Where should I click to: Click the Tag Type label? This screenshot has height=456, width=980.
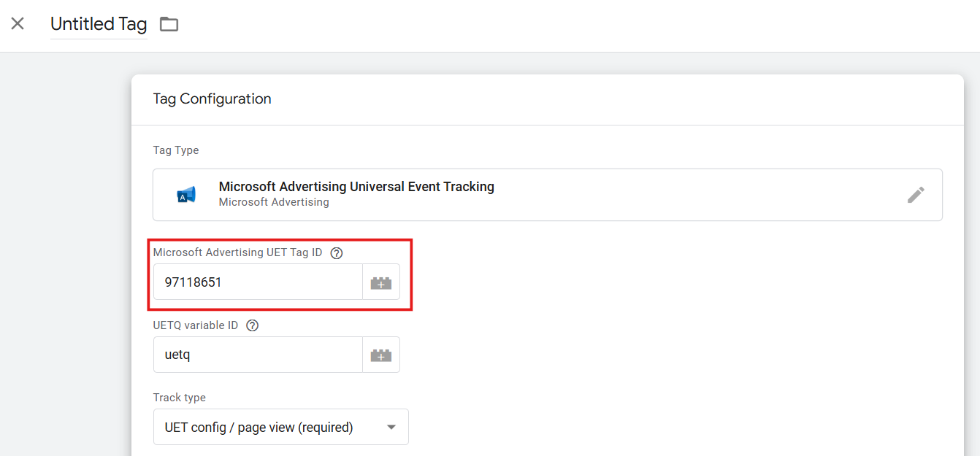(176, 150)
